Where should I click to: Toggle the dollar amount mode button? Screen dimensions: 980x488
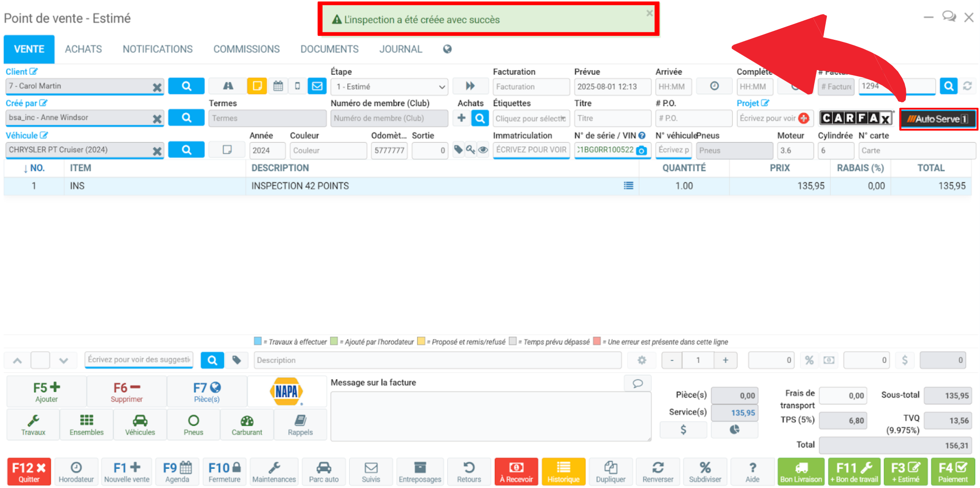[905, 360]
